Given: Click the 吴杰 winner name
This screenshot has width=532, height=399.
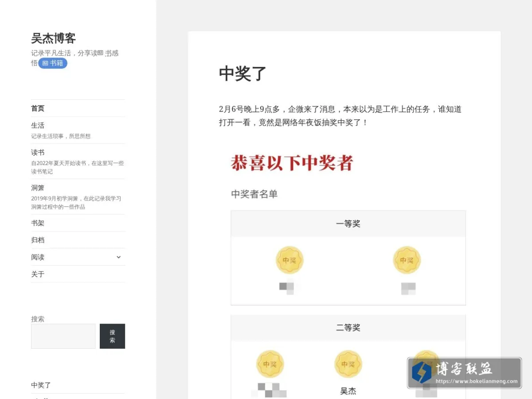Looking at the screenshot, I should point(348,391).
